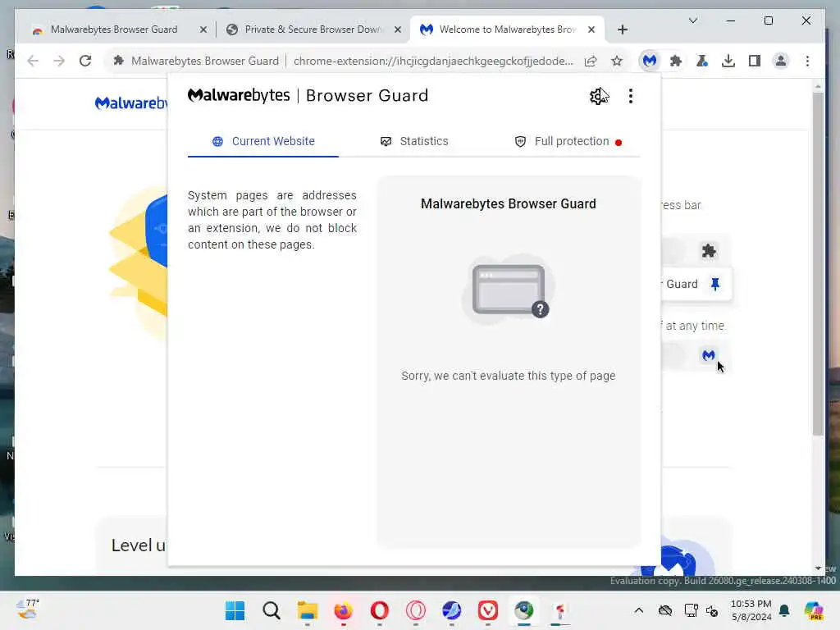
Task: Select the Welcome to Malwarebytes tab
Action: (499, 30)
